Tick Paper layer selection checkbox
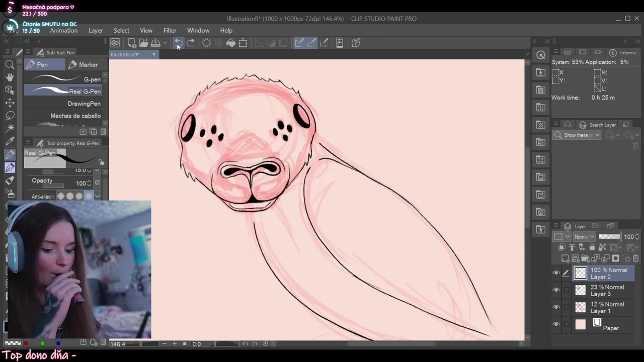 [x=567, y=324]
